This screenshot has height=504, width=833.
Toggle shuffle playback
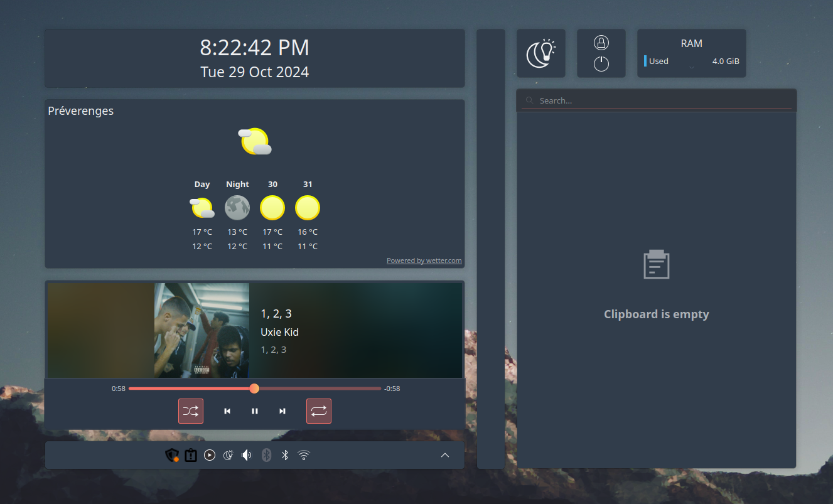(x=191, y=411)
